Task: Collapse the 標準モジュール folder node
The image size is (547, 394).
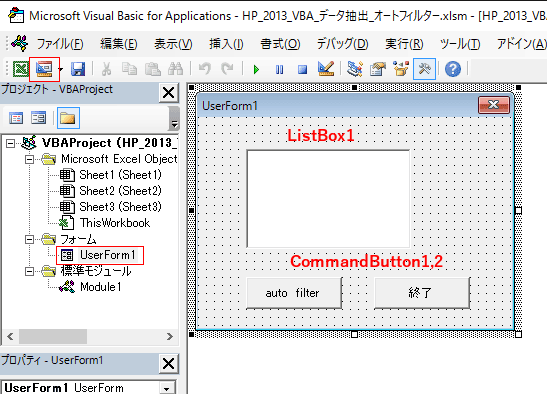Action: click(30, 271)
